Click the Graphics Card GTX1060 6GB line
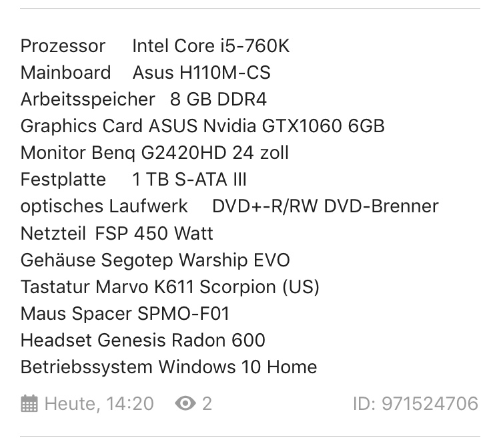 202,126
